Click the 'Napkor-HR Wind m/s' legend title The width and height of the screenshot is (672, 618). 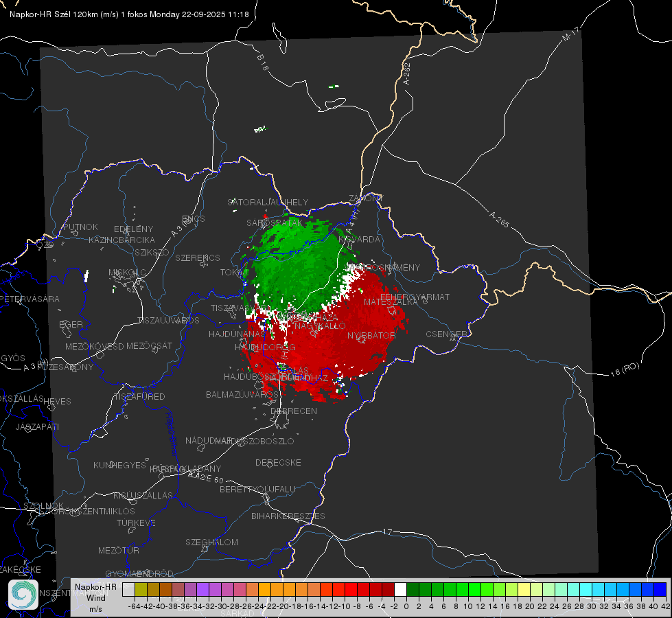(x=95, y=597)
